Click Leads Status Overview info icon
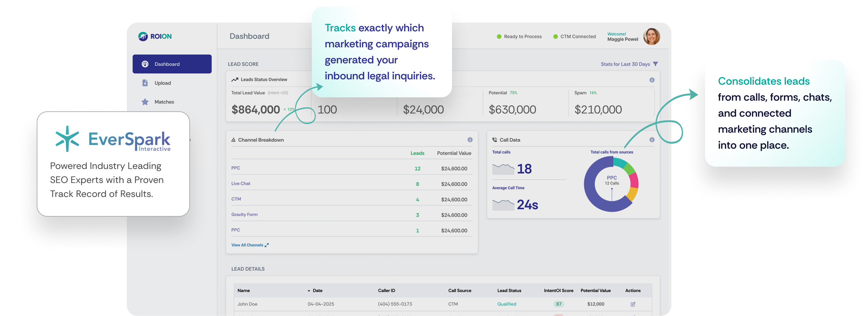Screen dimensions: 868x316 [x=652, y=80]
